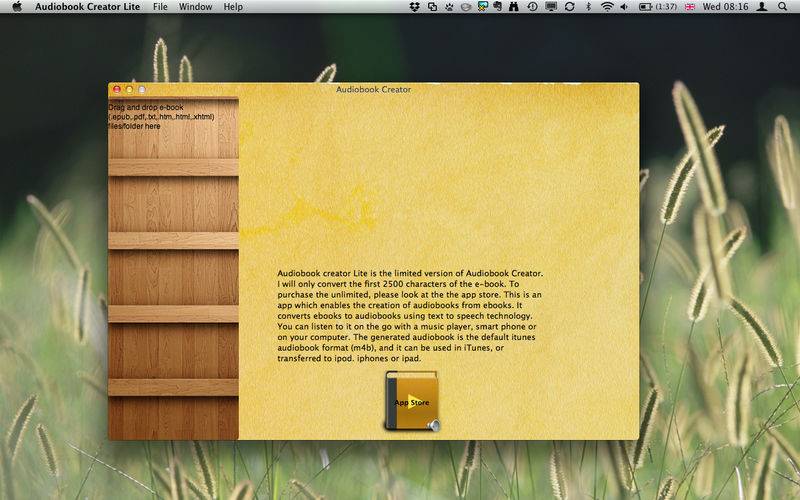Open the Apple menu
Image resolution: width=800 pixels, height=500 pixels.
pyautogui.click(x=17, y=7)
